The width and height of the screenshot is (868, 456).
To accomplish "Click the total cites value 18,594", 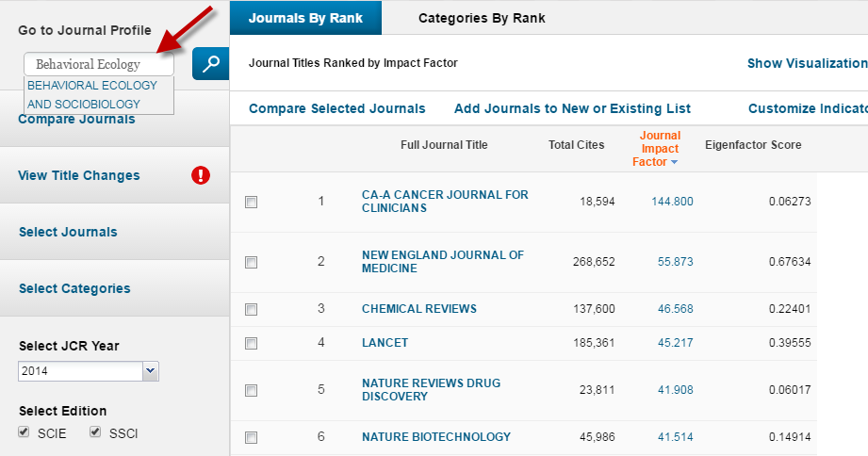I will 598,202.
